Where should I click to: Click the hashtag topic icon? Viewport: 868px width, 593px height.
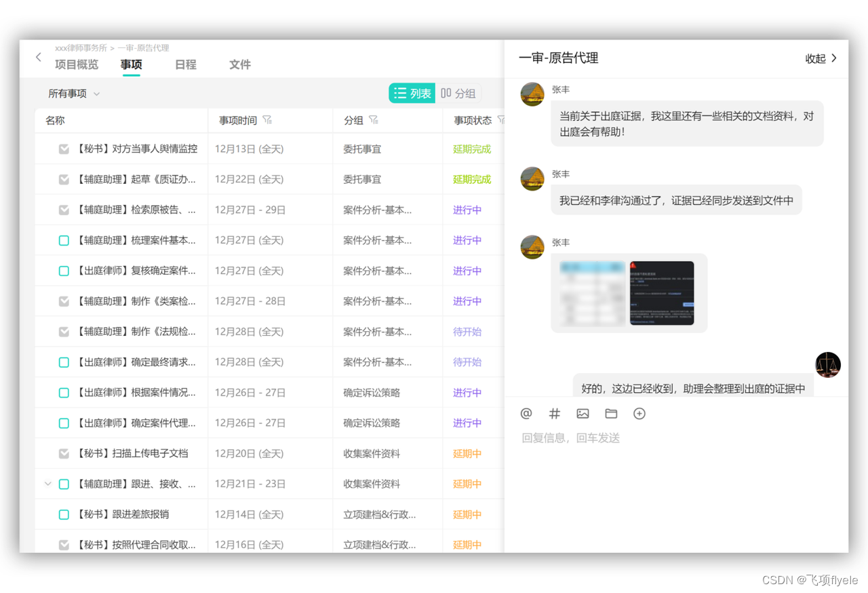click(555, 413)
